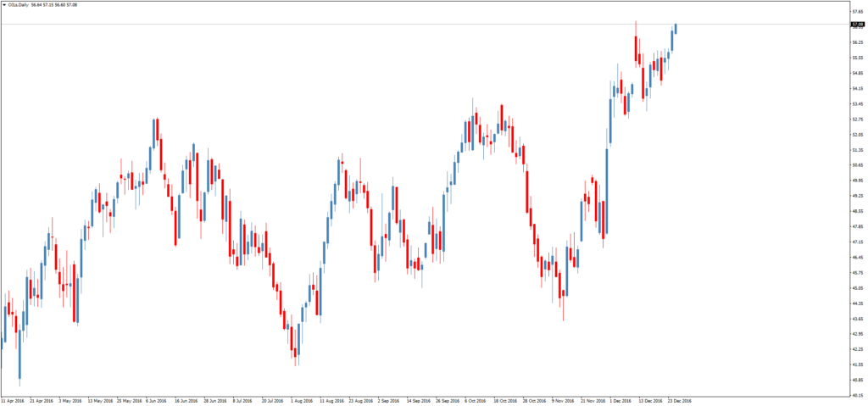Viewport: 868px width, 406px height.
Task: Click the 18 Oct 2016 date label
Action: pos(505,400)
